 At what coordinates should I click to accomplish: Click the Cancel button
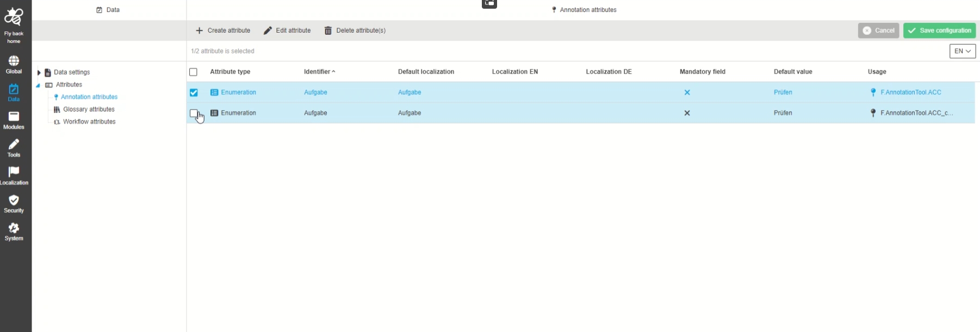[878, 30]
